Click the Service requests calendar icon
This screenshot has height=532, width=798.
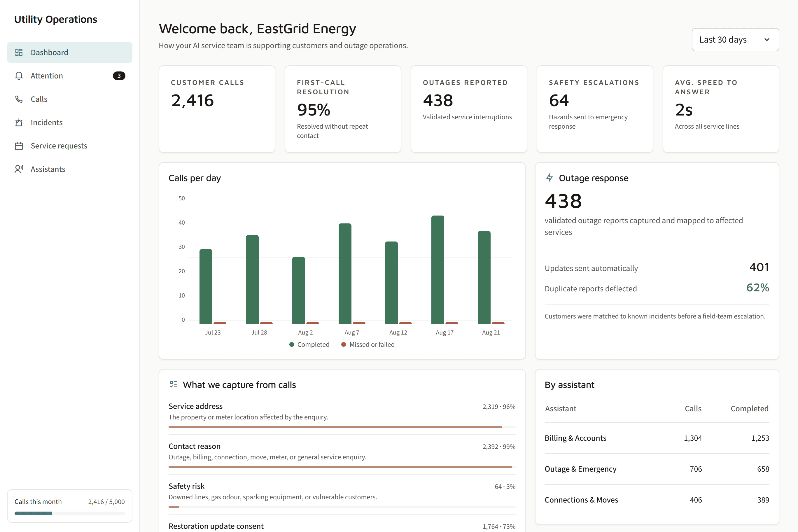[x=19, y=146]
